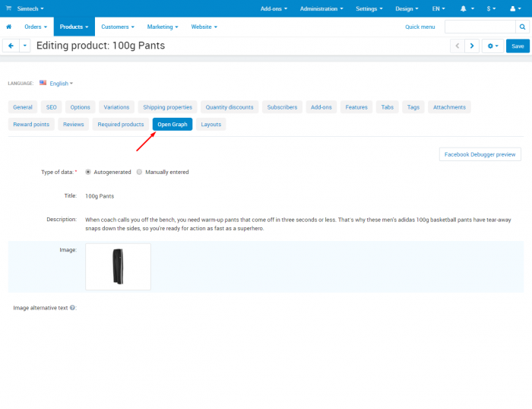Image resolution: width=532 pixels, height=409 pixels.
Task: Click the US flag language icon
Action: [x=43, y=83]
